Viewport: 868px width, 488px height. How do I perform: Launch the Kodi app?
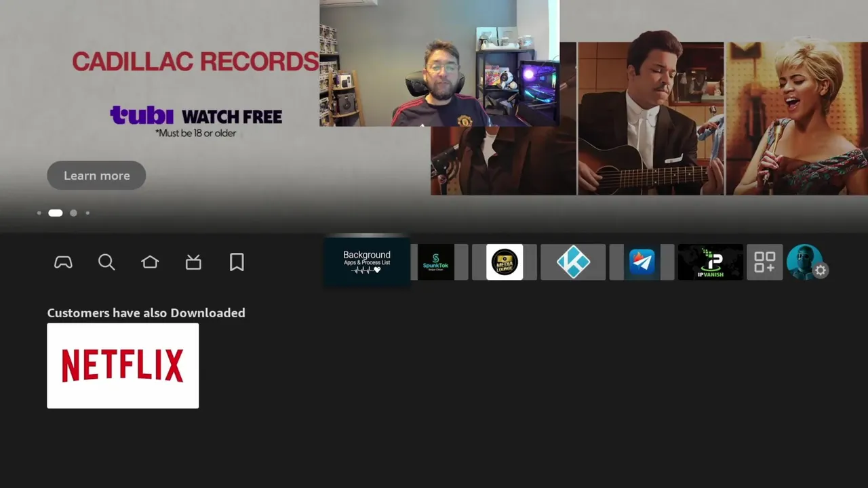573,262
